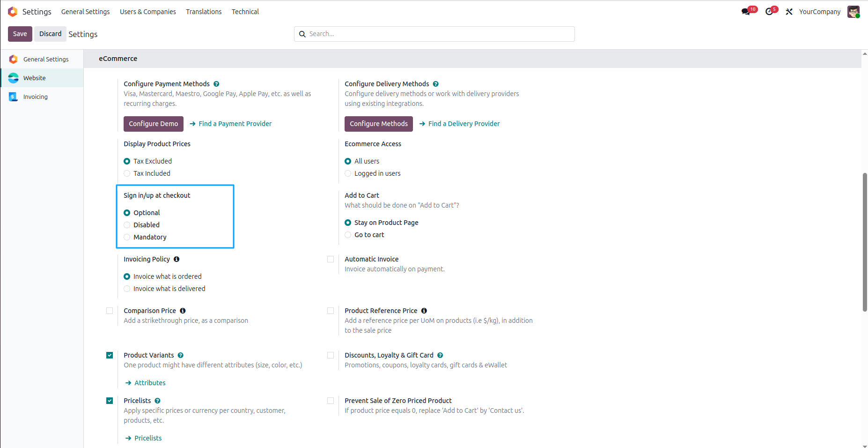This screenshot has height=448, width=868.
Task: Follow Find a Delivery Provider link
Action: tap(460, 124)
